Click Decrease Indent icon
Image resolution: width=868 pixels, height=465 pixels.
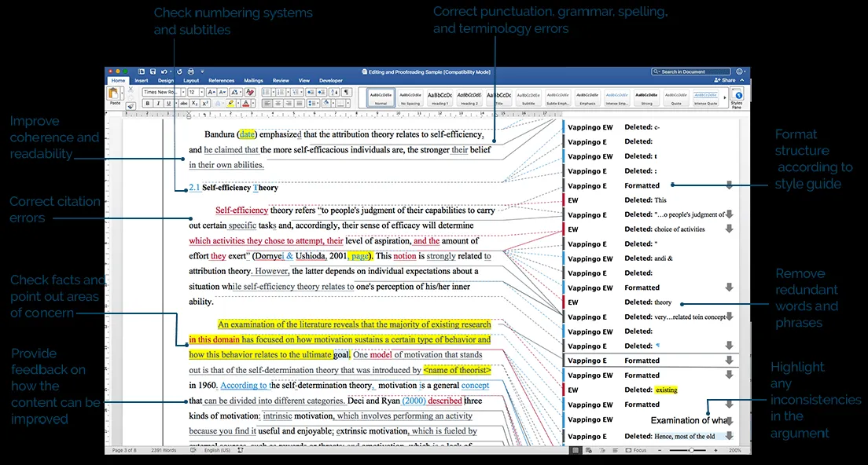click(311, 92)
